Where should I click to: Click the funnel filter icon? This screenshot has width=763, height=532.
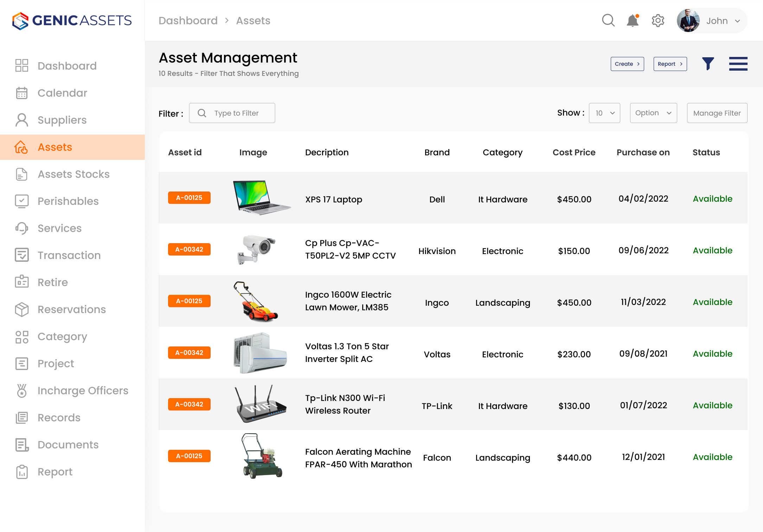tap(708, 64)
